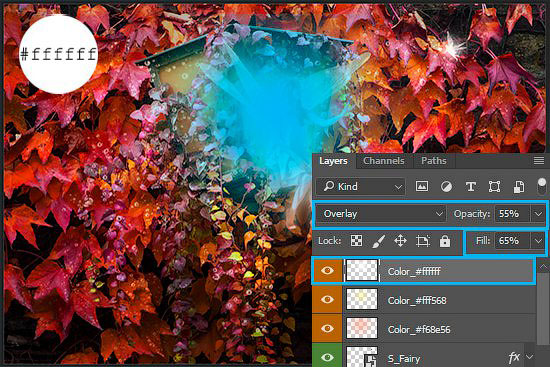The width and height of the screenshot is (550, 367).
Task: Filter for type layers icon
Action: click(470, 187)
